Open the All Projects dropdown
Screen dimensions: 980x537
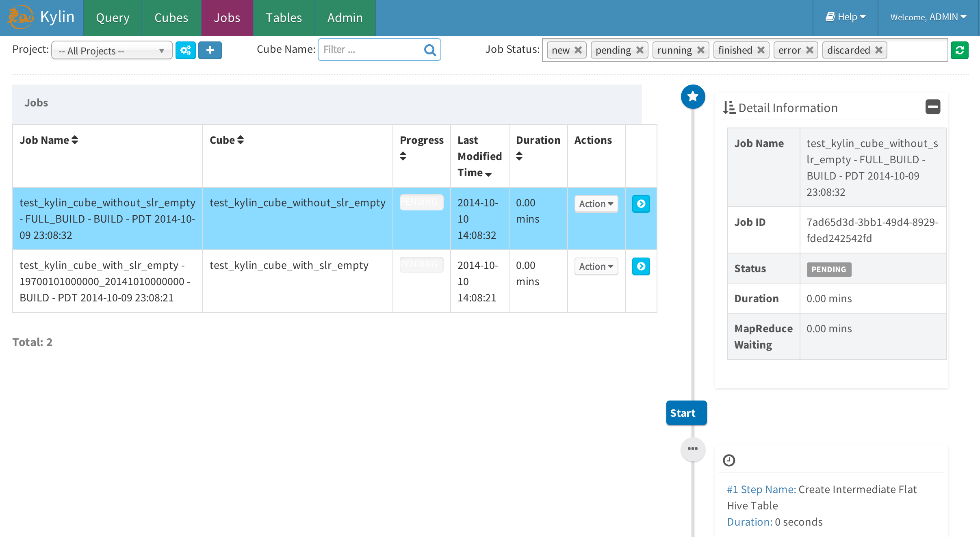pyautogui.click(x=112, y=51)
